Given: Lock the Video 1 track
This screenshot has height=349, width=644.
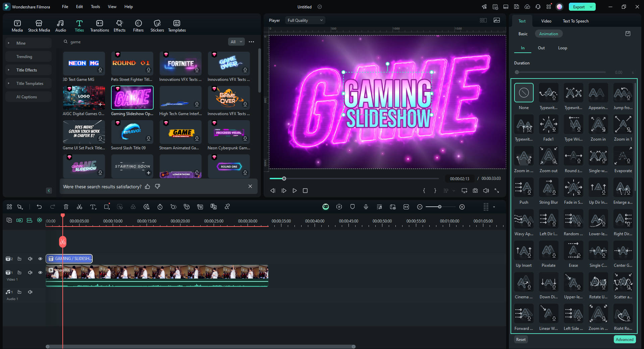Looking at the screenshot, I should point(19,272).
